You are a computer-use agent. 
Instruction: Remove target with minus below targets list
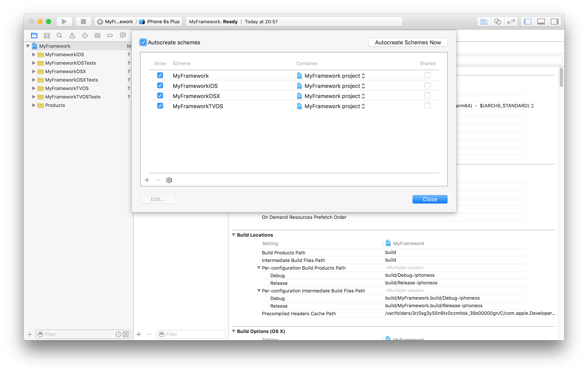[x=149, y=334]
